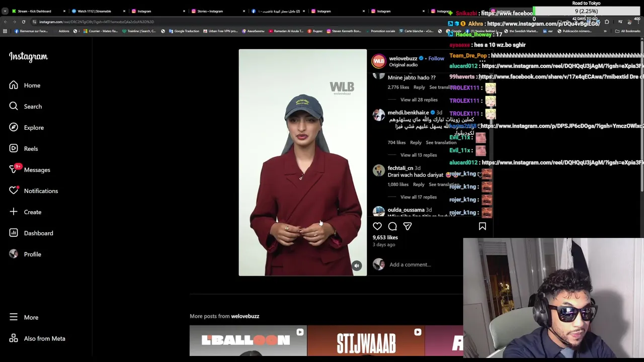
Task: Reply to the fechtali_cn comment
Action: point(419,185)
